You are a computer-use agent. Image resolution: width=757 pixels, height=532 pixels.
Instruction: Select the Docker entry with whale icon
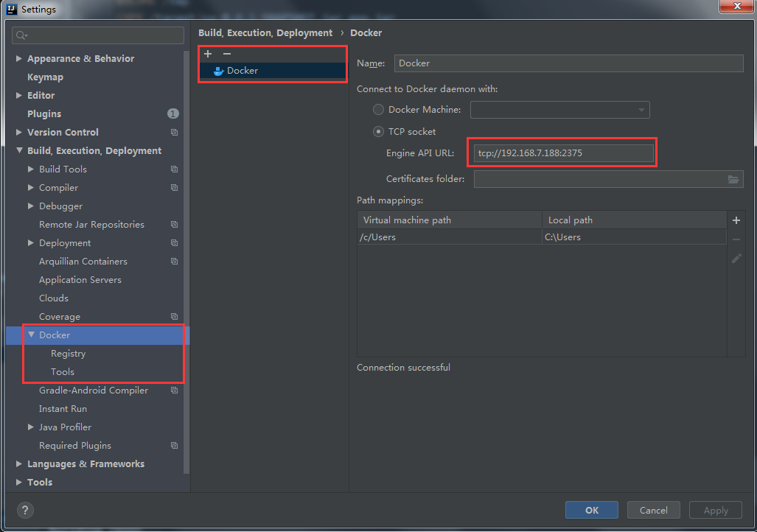(273, 71)
